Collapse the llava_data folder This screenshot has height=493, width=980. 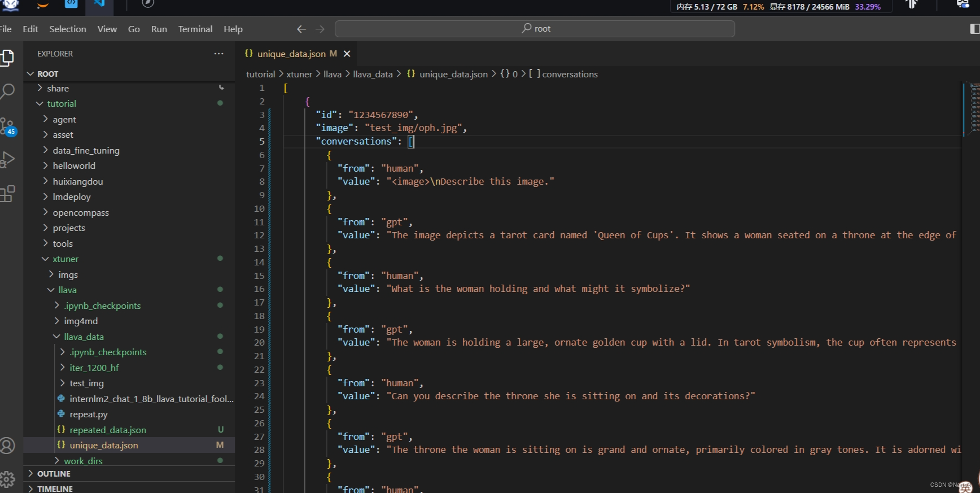129,337
